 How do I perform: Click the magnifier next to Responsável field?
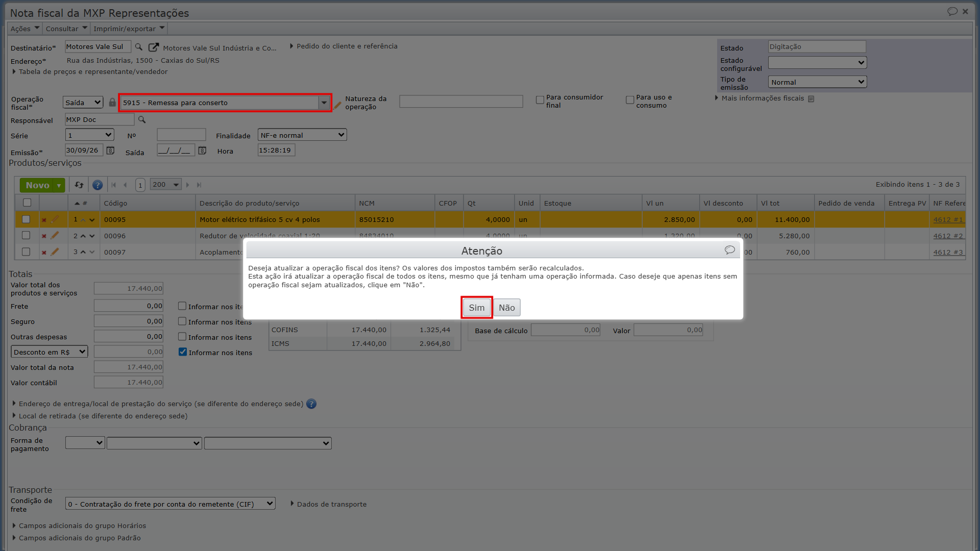[142, 119]
